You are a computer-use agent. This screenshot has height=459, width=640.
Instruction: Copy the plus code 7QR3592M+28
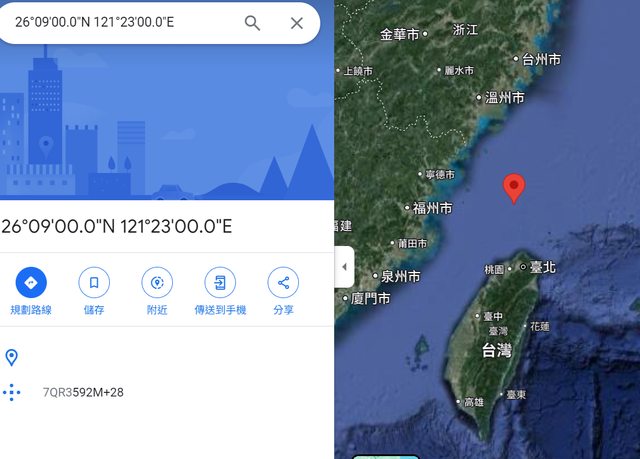[x=83, y=392]
